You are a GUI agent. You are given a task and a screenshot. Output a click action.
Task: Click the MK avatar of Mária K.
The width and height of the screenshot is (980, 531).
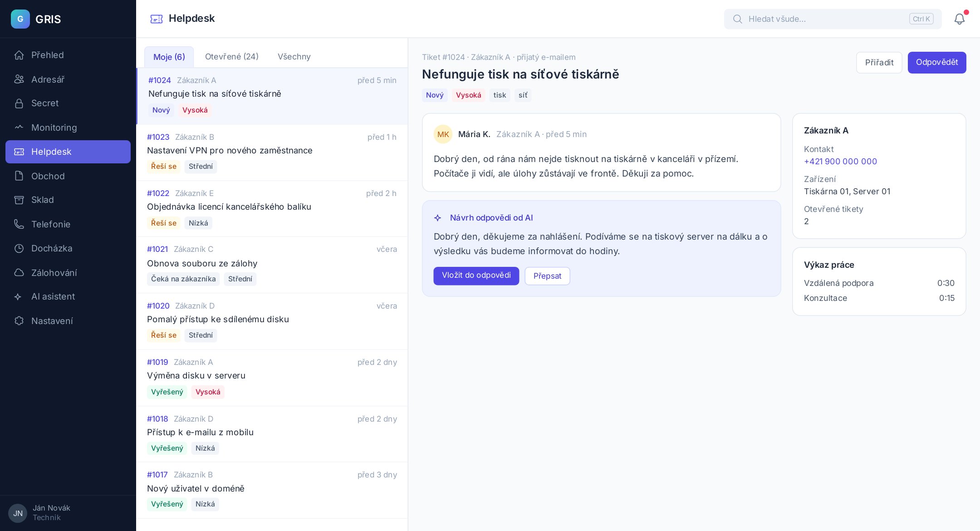click(x=443, y=134)
